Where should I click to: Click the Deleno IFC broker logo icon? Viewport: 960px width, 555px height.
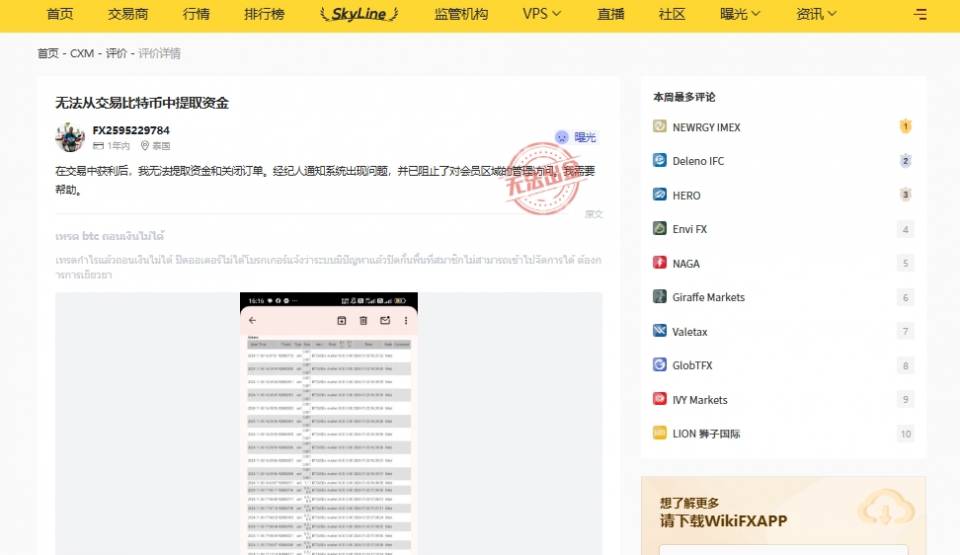coord(659,160)
